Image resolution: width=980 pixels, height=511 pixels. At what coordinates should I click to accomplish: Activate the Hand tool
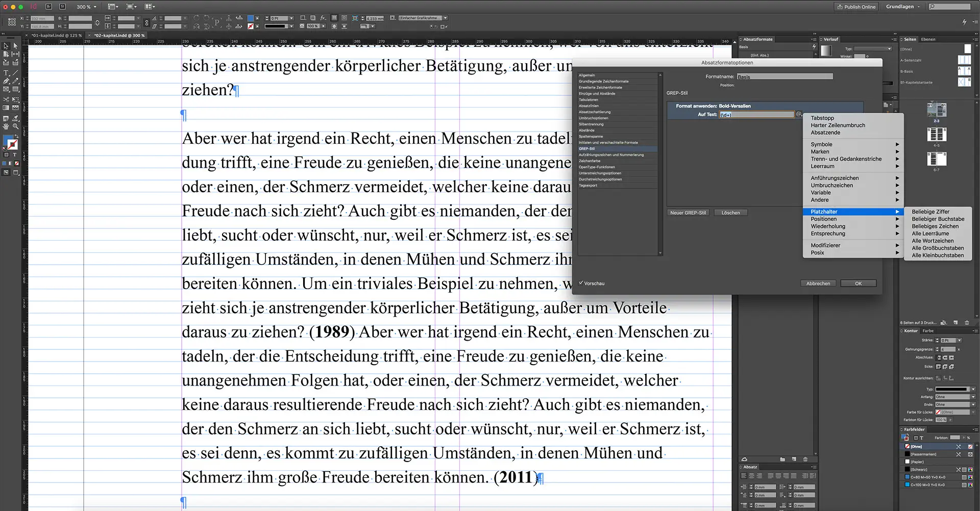[5, 126]
